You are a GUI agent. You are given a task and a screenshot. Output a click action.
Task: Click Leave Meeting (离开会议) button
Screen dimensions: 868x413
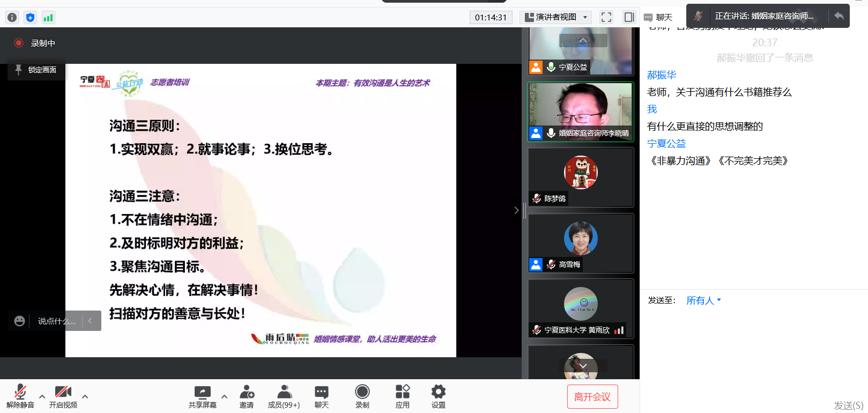click(x=592, y=397)
